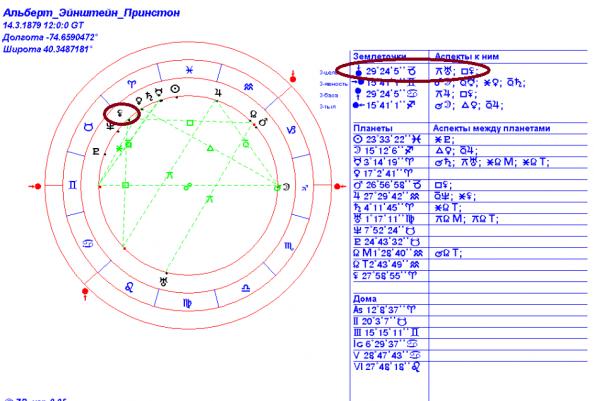Click the date line 14.3.1879 12:0:0 GT
Screen dimensions: 594x401
(43, 25)
